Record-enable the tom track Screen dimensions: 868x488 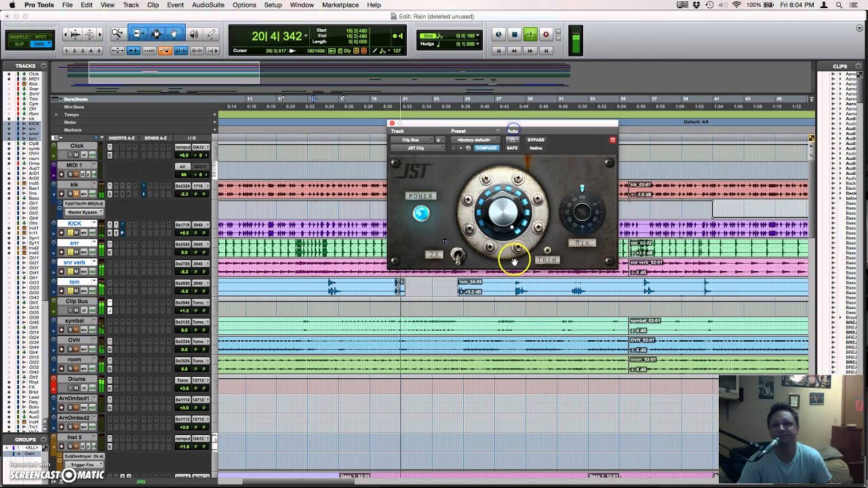tap(61, 291)
